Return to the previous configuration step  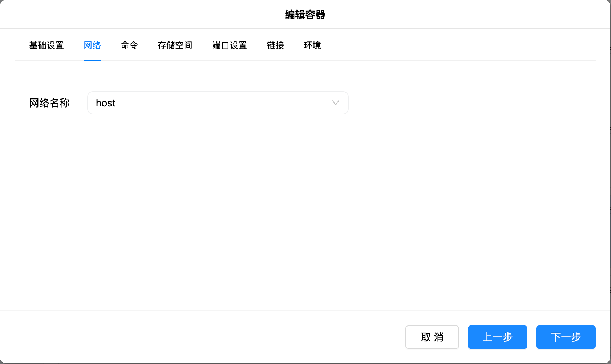tap(497, 337)
